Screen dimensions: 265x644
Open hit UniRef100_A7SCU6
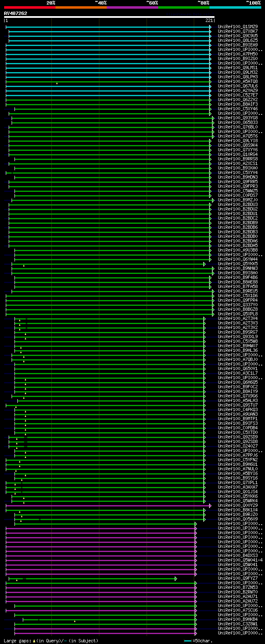(x=238, y=610)
